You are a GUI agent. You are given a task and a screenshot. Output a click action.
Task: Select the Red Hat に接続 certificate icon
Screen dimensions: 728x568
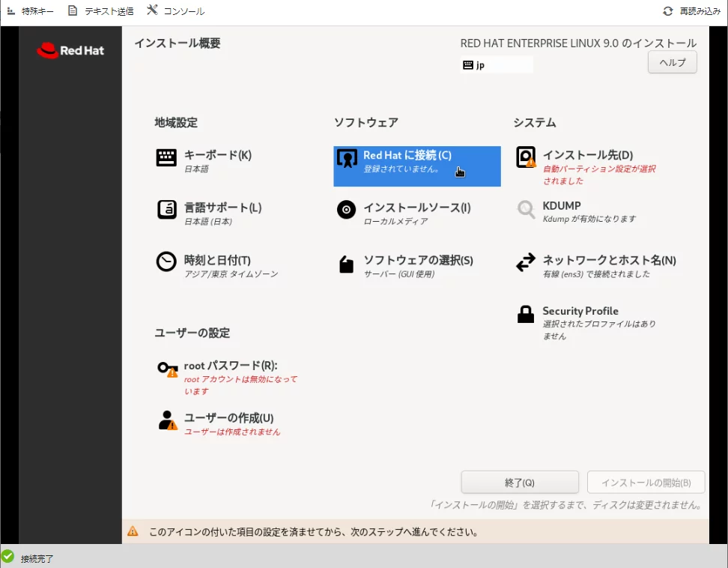(347, 158)
